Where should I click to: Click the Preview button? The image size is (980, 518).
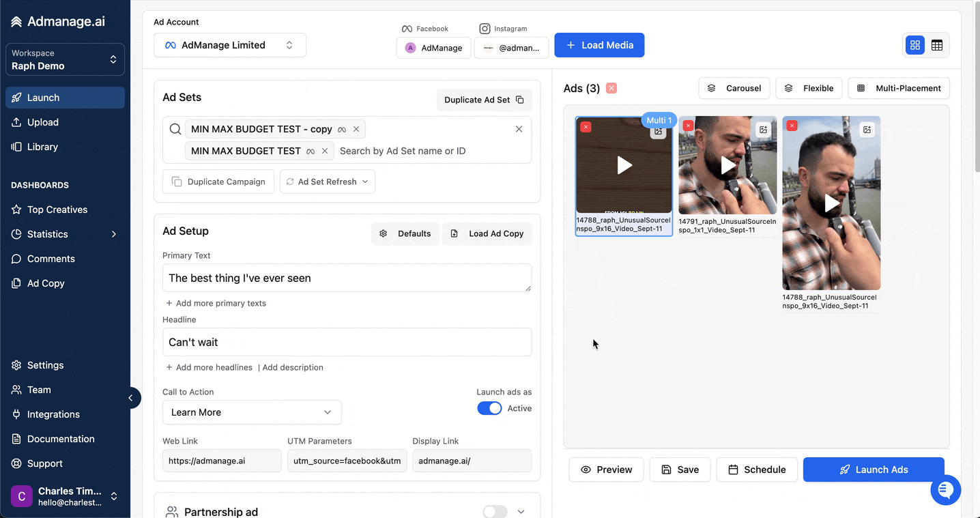[606, 470]
